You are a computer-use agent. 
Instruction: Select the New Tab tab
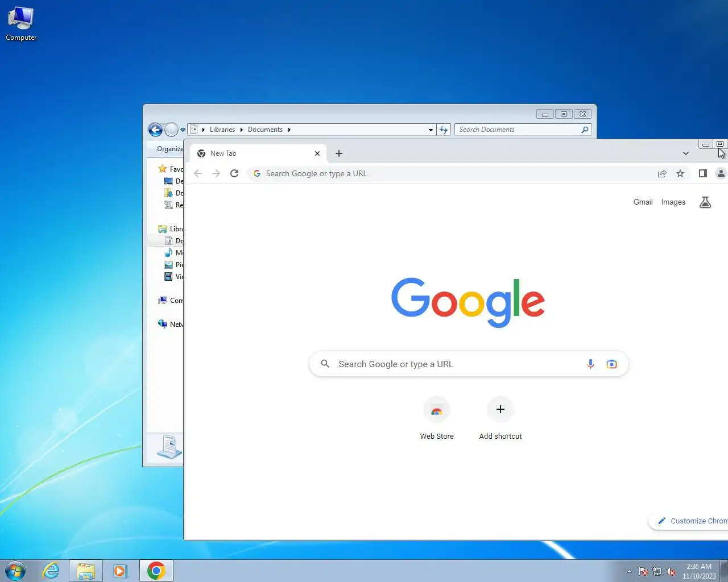(258, 153)
